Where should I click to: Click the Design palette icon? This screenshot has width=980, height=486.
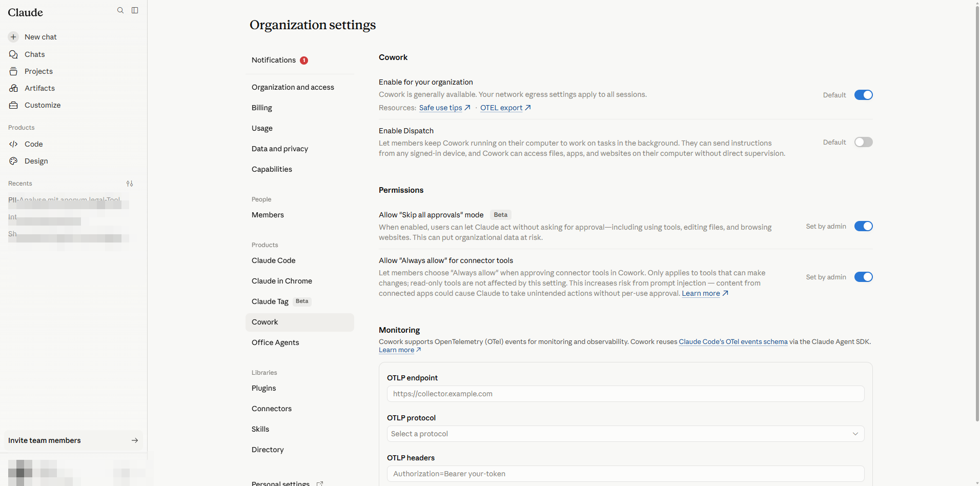13,161
